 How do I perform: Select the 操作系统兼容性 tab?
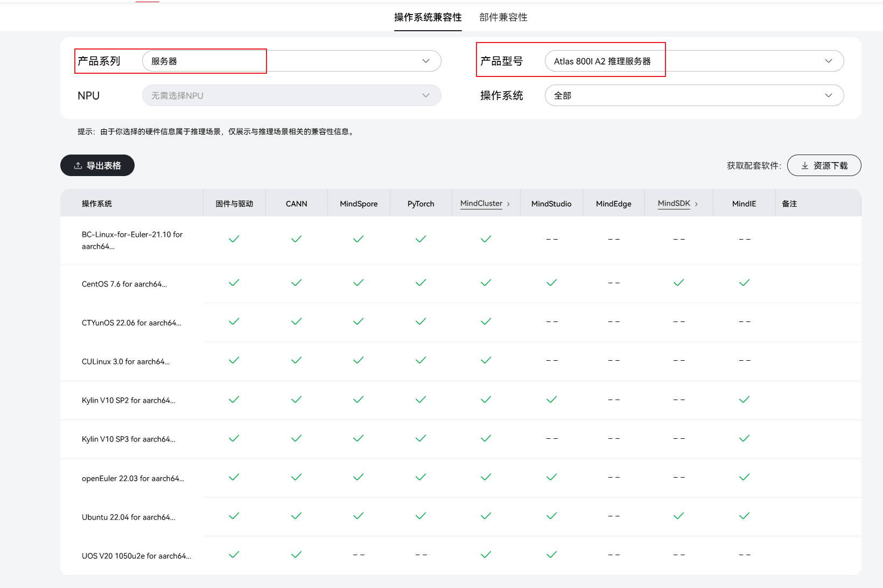[428, 17]
